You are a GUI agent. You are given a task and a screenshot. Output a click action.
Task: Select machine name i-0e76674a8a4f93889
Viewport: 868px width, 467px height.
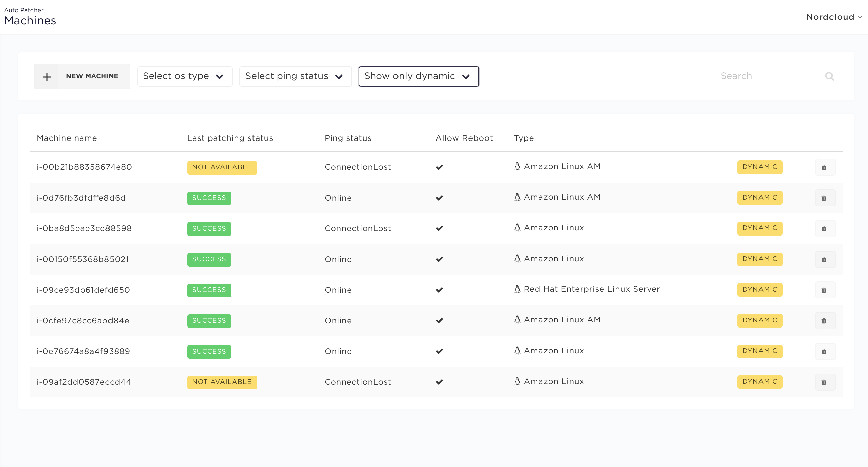(x=83, y=352)
